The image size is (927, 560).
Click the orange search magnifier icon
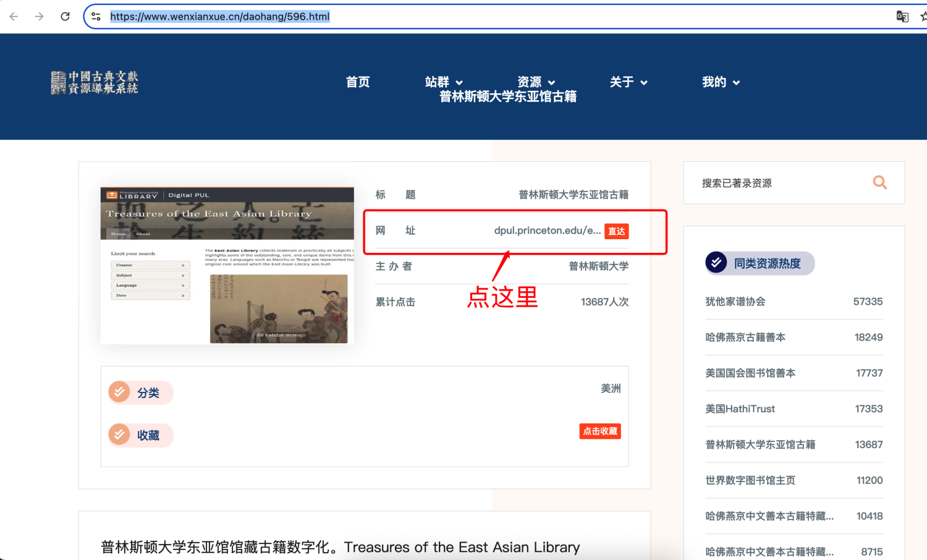879,182
